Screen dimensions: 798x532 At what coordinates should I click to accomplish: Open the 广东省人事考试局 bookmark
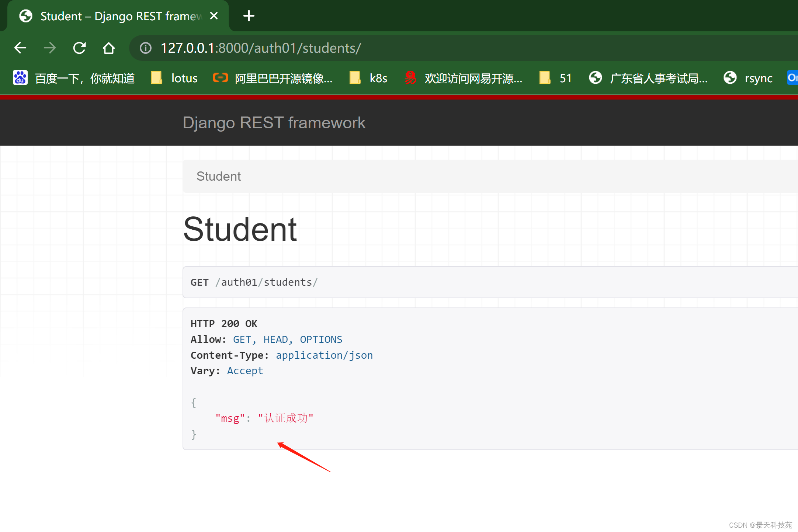tap(648, 78)
